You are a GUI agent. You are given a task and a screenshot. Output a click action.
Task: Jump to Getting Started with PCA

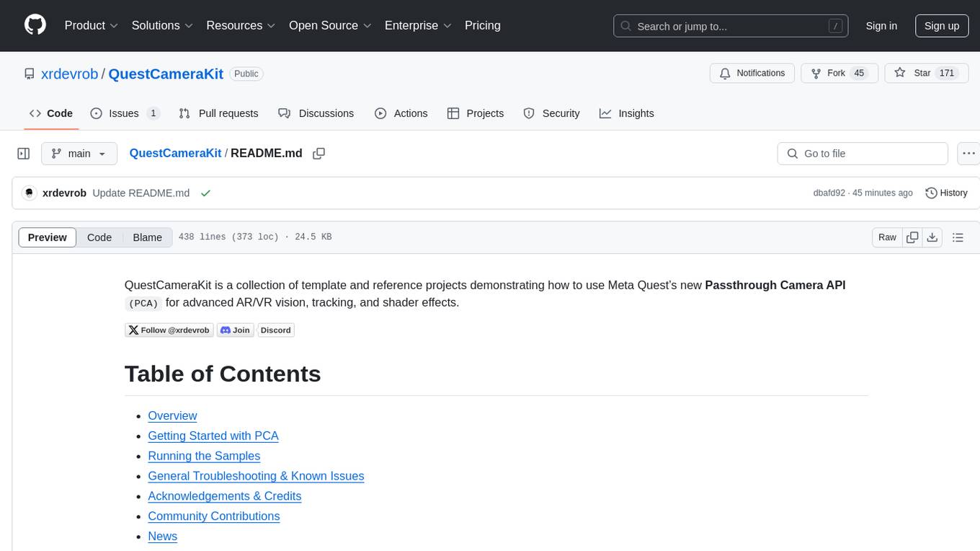coord(213,436)
